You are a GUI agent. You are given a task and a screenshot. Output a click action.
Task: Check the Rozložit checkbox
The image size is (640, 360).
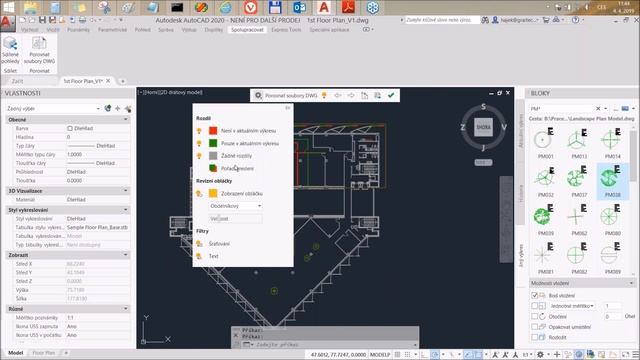535,338
